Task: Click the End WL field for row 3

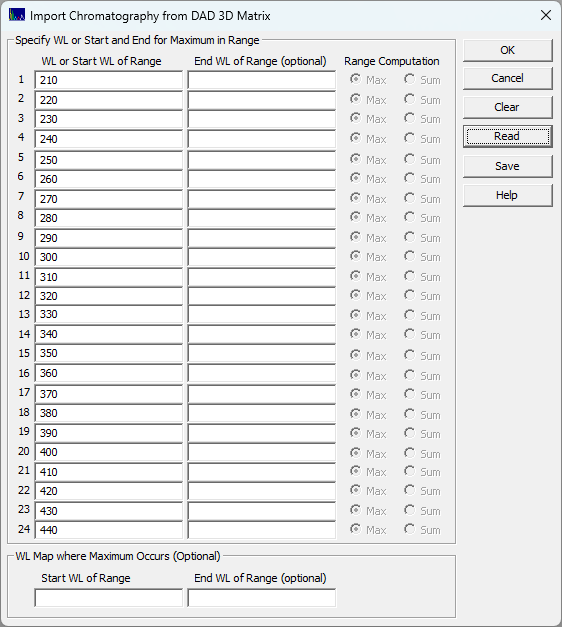Action: 262,119
